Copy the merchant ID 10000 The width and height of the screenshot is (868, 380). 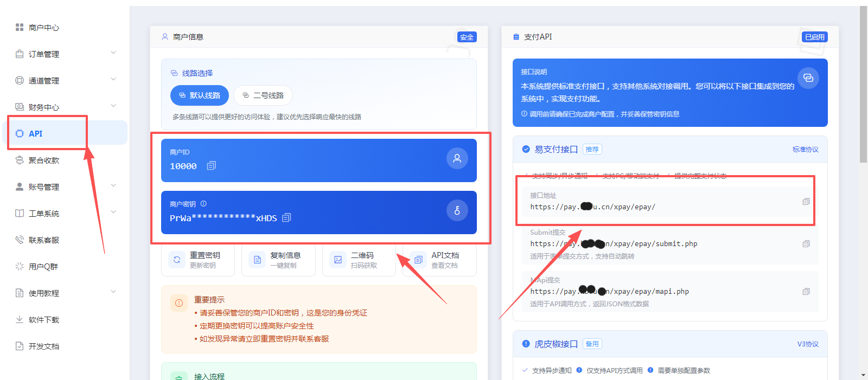pyautogui.click(x=212, y=165)
